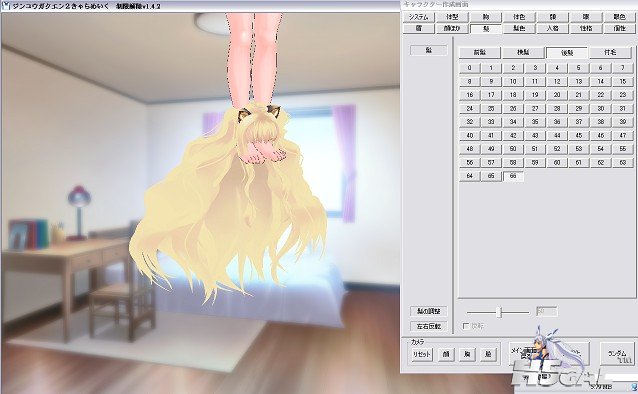Screen dimensions: 638x394
Task: Switch to the 髪色 hair color tab
Action: 519,28
